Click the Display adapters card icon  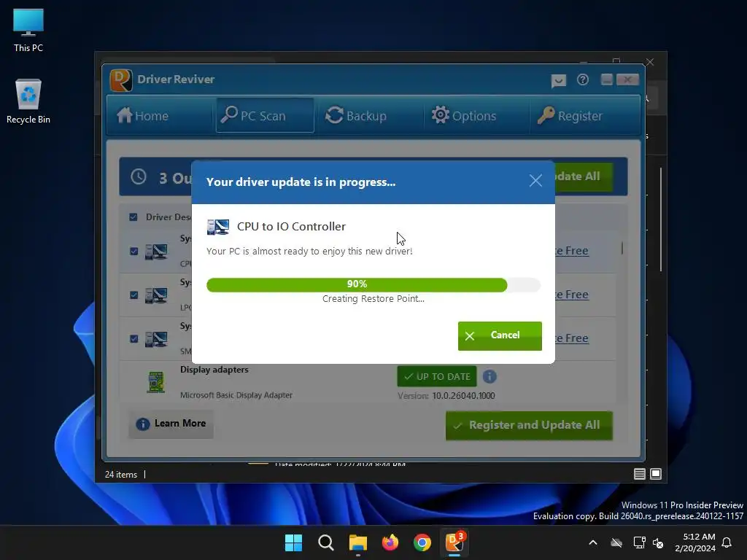click(156, 382)
